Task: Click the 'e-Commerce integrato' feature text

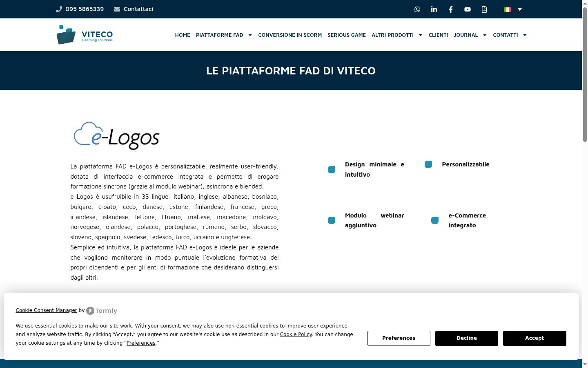Action: click(x=467, y=220)
